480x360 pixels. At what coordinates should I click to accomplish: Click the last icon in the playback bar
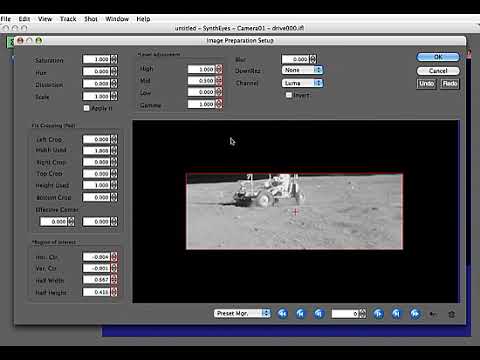tap(452, 314)
